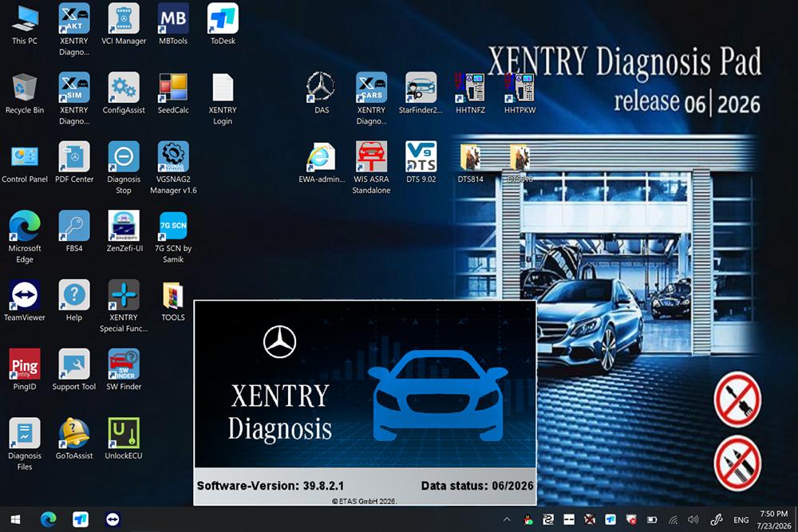This screenshot has width=798, height=532.
Task: Open VGSNAG2 Manager v1.6 shortcut
Action: 173,167
